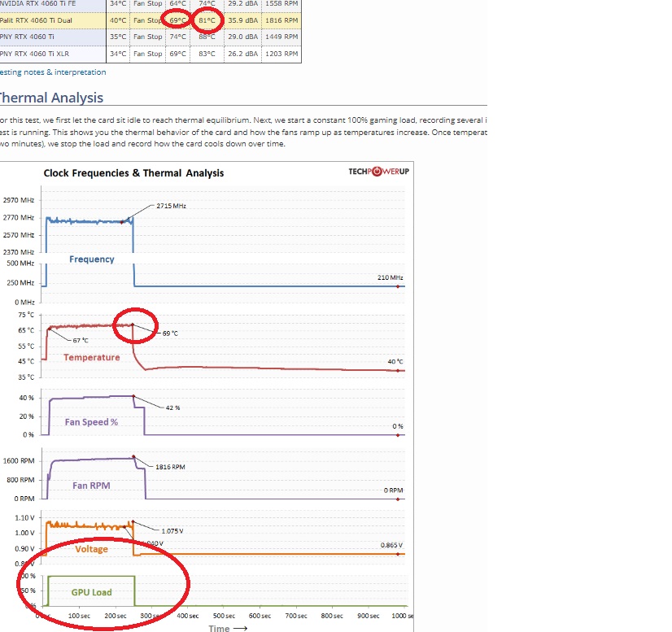The height and width of the screenshot is (632, 672).
Task: Select the PNY RTX 4060 Ti XLR row name
Action: tap(34, 54)
